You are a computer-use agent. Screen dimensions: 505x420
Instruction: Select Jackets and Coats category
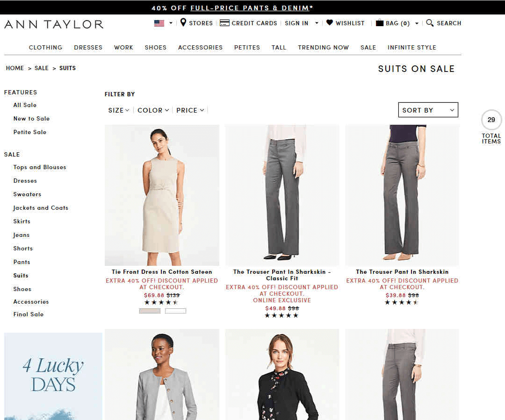point(41,208)
